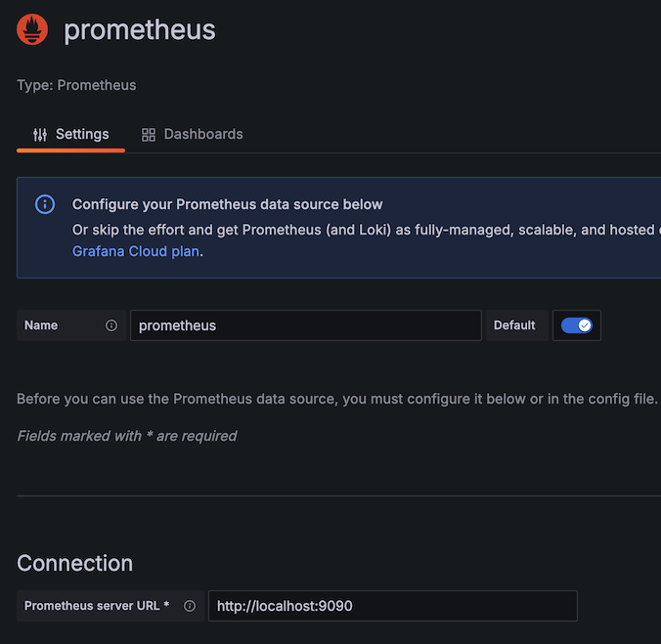Click the Default label next to switch
Viewport: 661px width, 644px height.
pos(514,325)
